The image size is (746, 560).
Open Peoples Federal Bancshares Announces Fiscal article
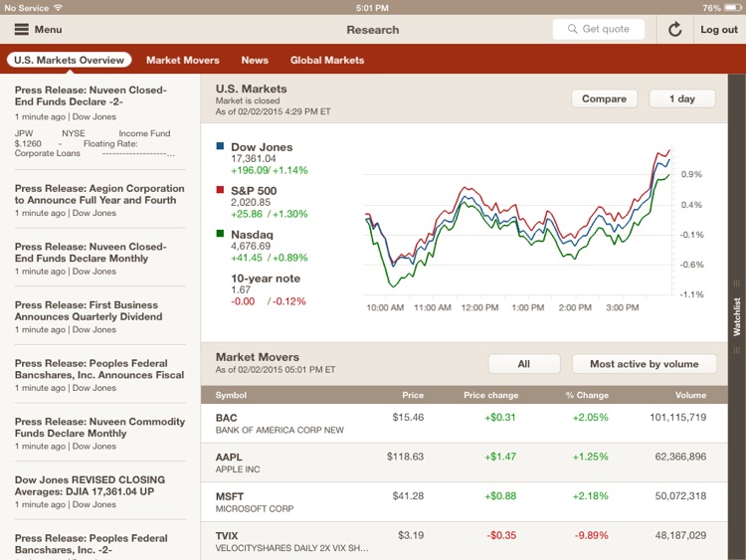(x=99, y=375)
